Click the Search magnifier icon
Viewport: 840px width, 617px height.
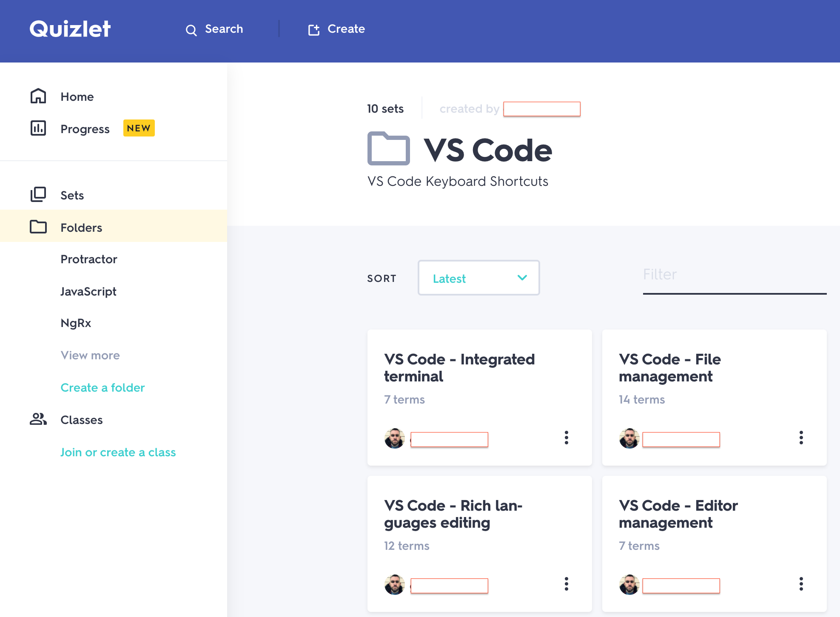(191, 30)
